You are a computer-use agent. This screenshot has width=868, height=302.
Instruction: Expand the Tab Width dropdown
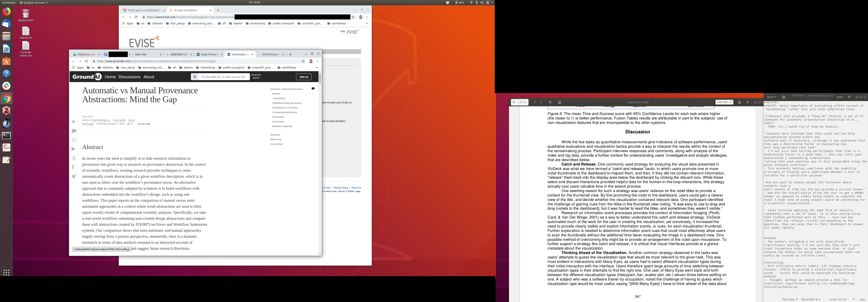tap(810, 299)
